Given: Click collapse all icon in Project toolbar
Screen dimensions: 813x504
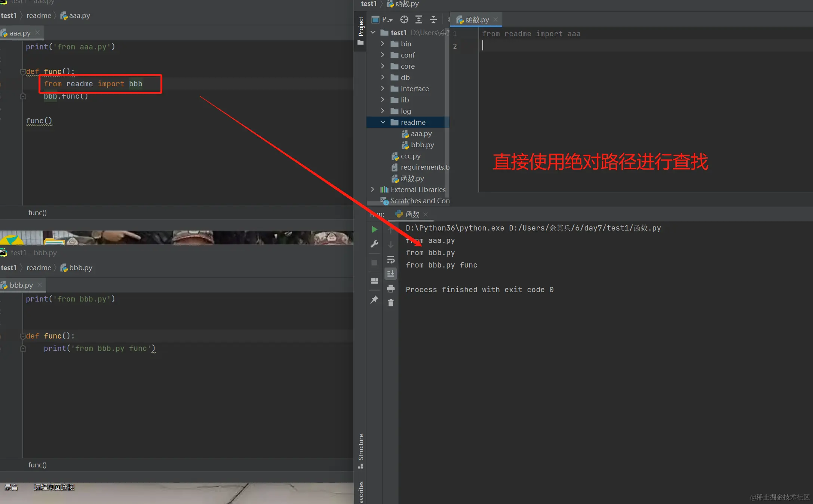Looking at the screenshot, I should [433, 19].
